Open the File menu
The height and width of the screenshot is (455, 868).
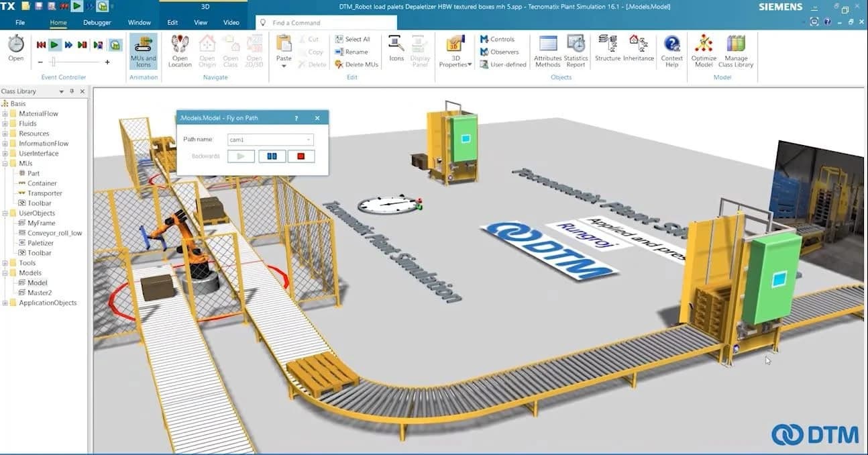[x=20, y=22]
